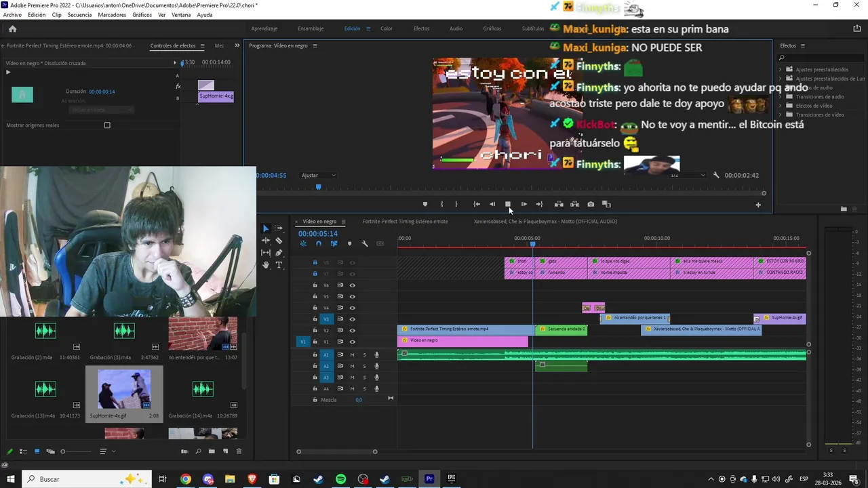Viewport: 868px width, 488px height.
Task: Click the timeline timecode 00:00:05:14
Action: click(x=317, y=234)
